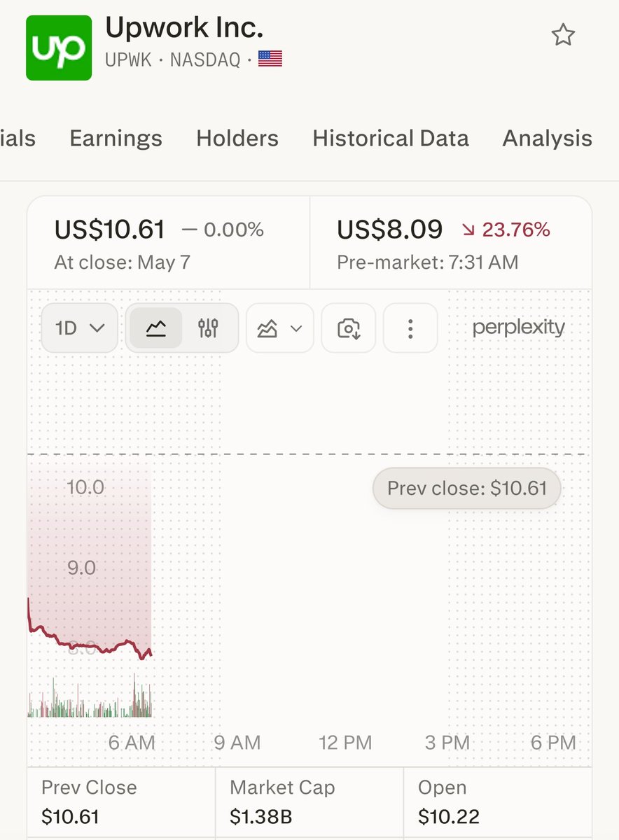Tap the Market Cap $1.38B cell
This screenshot has height=840, width=619.
coord(309,801)
